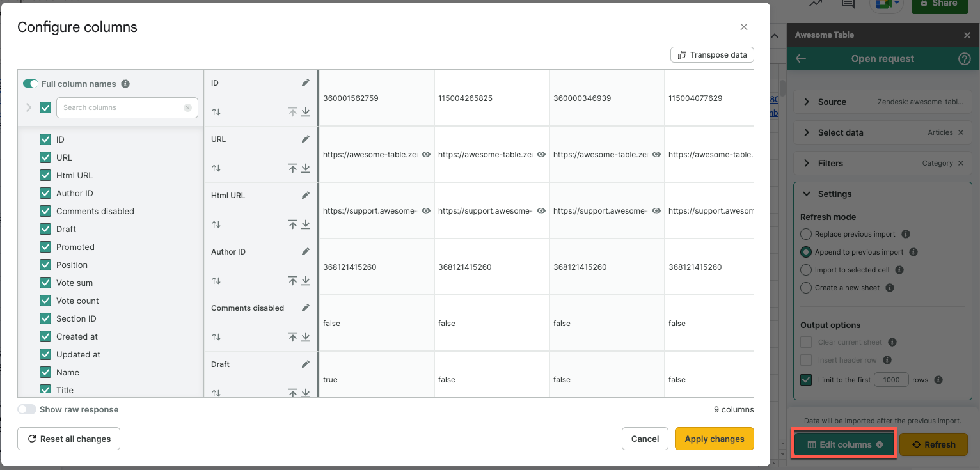
Task: Select Create a new sheet radio
Action: (x=806, y=288)
